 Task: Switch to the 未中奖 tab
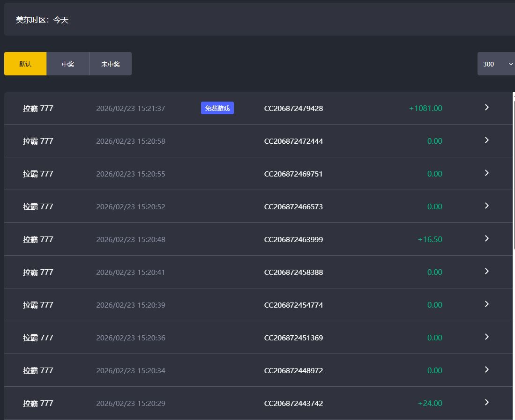(x=110, y=64)
